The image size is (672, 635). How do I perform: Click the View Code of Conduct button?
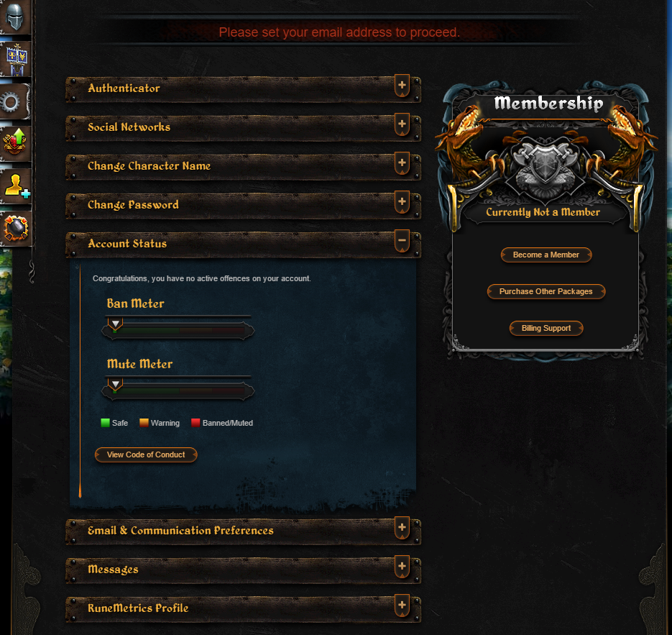coord(146,454)
